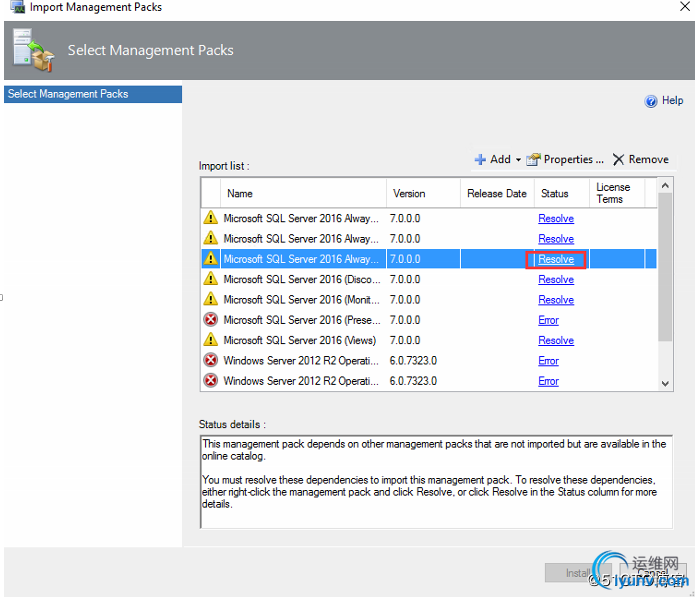Viewport: 695px width, 597px height.
Task: Click the Add plus icon
Action: click(x=480, y=160)
